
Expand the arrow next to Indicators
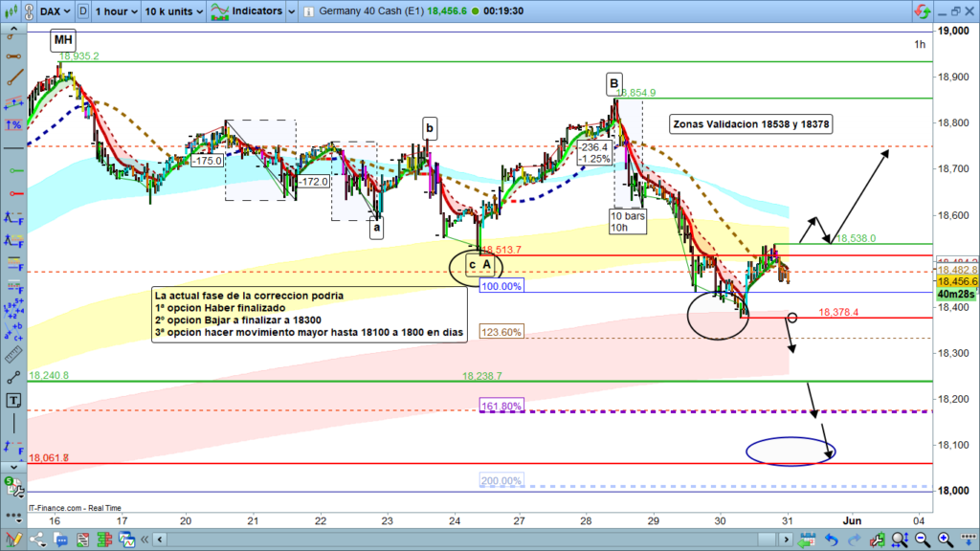(x=291, y=11)
